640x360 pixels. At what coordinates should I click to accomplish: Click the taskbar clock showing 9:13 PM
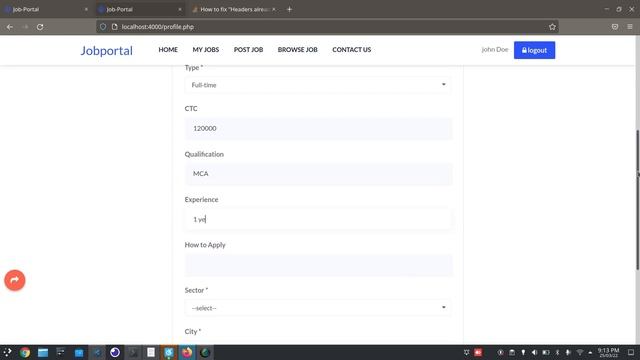click(608, 352)
